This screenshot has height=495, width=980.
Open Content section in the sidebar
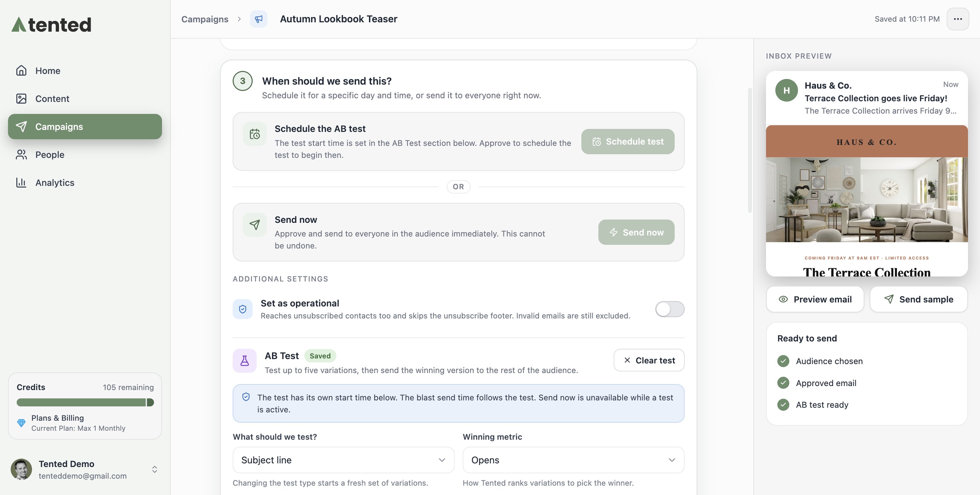click(85, 99)
